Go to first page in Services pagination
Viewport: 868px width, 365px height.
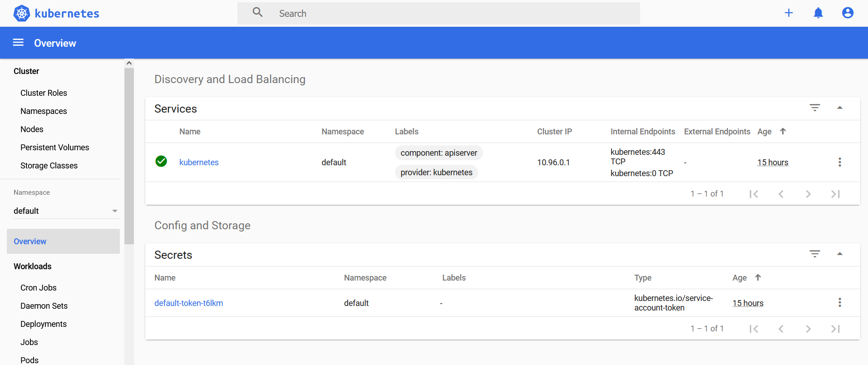(754, 194)
